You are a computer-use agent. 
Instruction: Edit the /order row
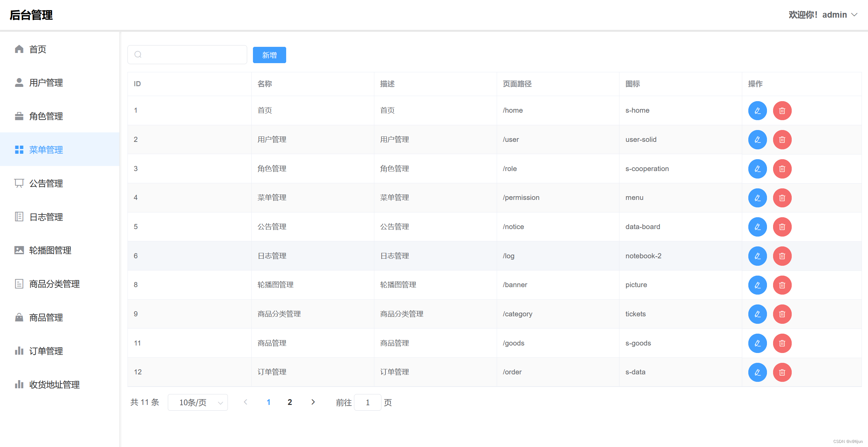[757, 372]
